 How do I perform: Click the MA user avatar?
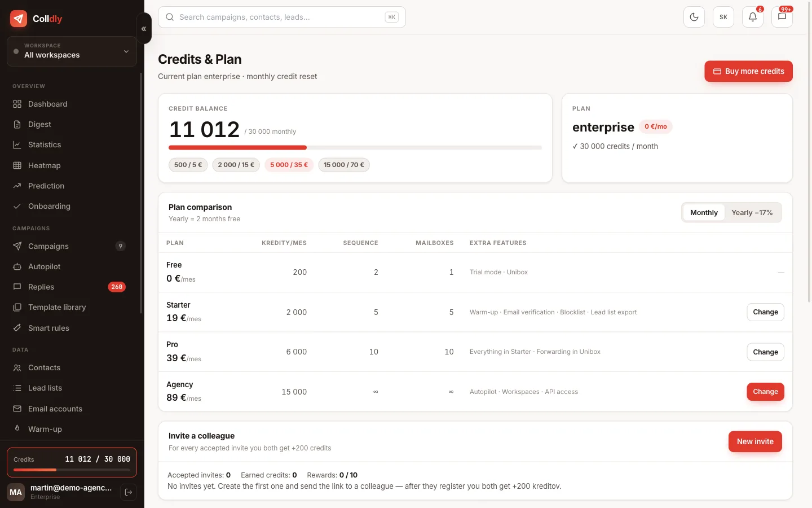tap(16, 492)
